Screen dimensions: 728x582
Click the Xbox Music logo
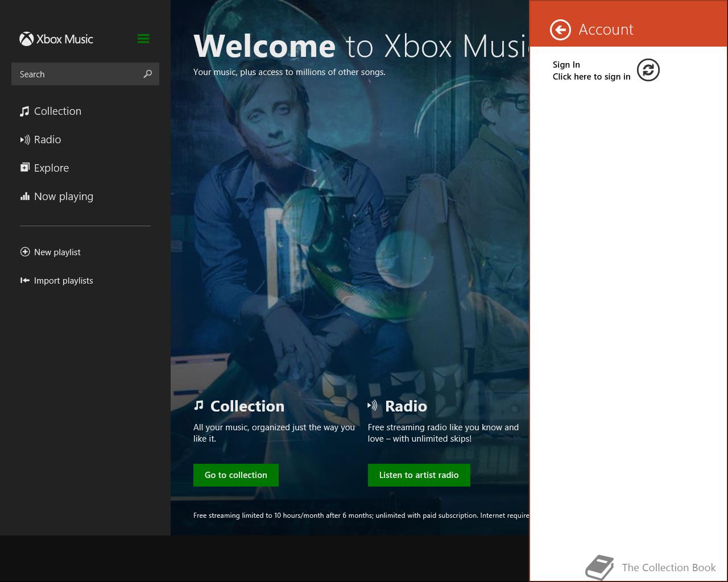click(56, 39)
